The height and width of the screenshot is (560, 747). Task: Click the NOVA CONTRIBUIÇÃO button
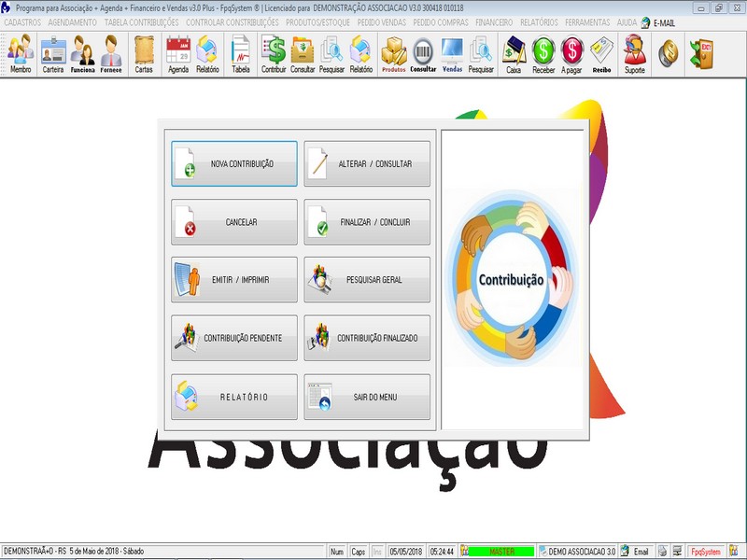point(234,163)
